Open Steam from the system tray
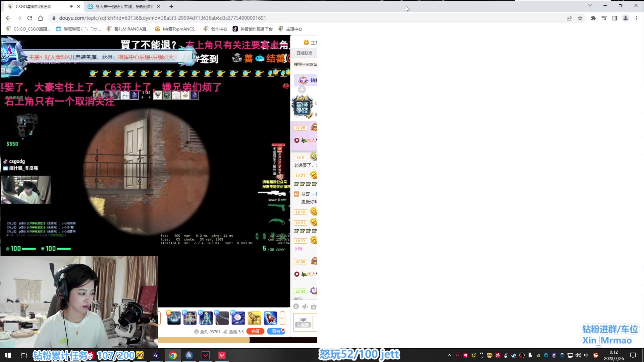The height and width of the screenshot is (362, 644). coord(514,355)
